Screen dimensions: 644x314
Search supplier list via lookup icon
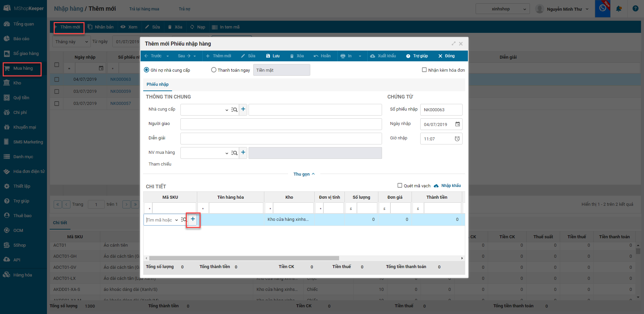point(234,110)
